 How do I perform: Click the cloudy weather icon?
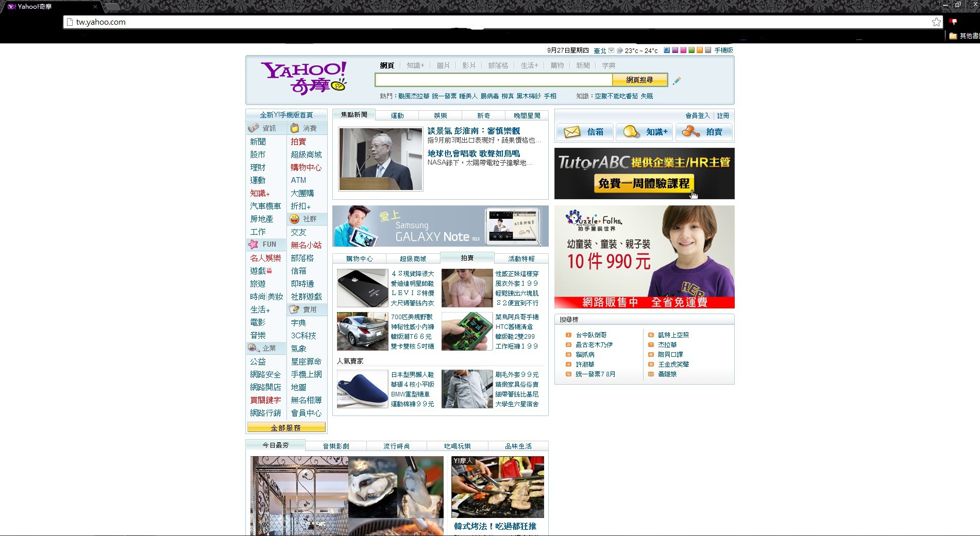point(619,50)
